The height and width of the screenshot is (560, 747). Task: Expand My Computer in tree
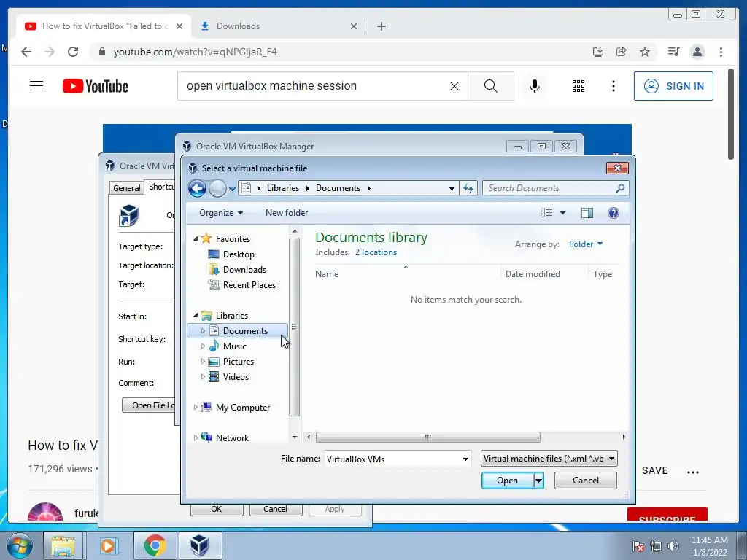pyautogui.click(x=196, y=407)
